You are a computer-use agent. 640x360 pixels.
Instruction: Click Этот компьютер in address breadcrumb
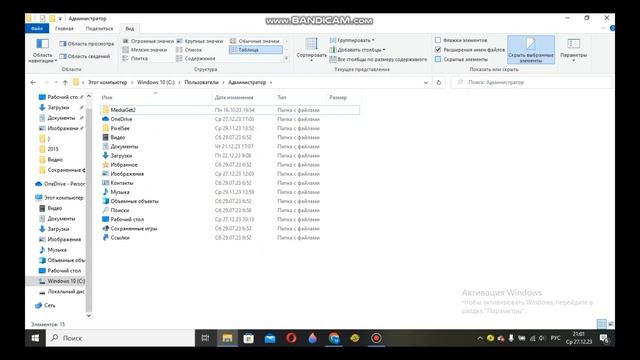[107, 82]
